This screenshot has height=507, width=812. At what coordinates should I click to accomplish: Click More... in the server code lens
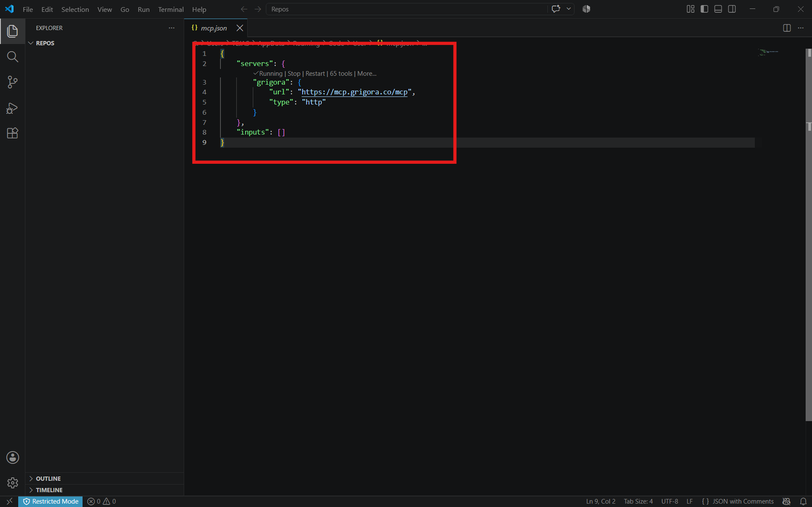click(367, 74)
